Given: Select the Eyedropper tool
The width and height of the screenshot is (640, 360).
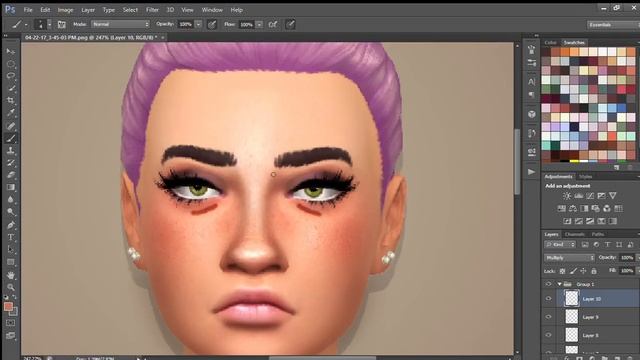Looking at the screenshot, I should pos(11,113).
